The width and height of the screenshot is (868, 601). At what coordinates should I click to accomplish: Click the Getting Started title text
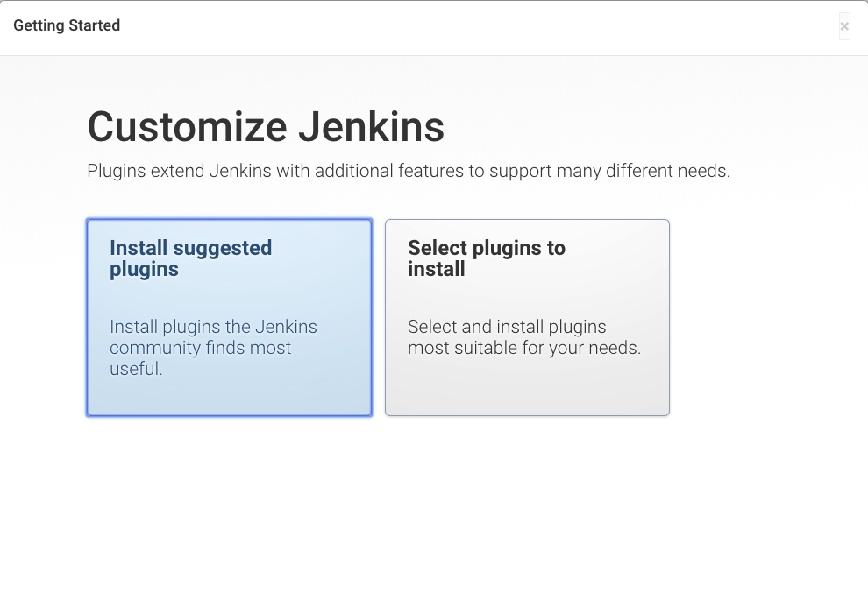coord(67,25)
